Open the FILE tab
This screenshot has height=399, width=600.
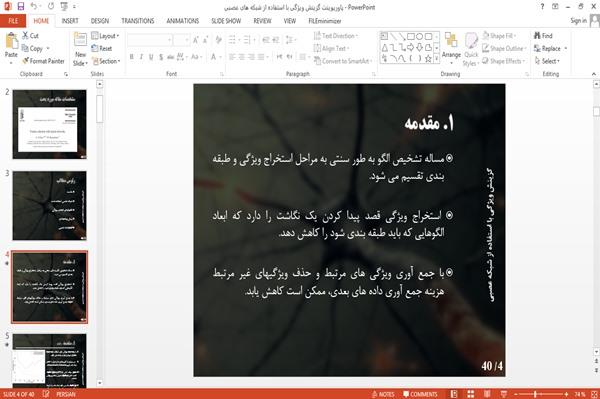pos(13,21)
